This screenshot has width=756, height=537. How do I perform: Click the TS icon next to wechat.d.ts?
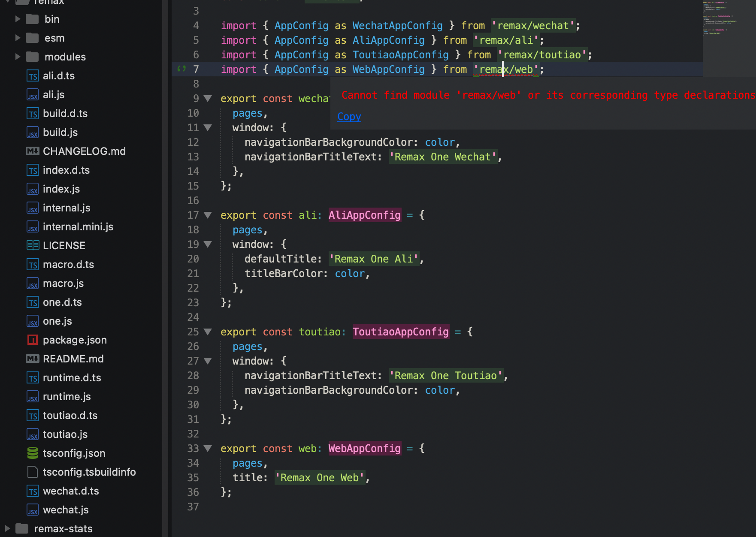click(33, 491)
